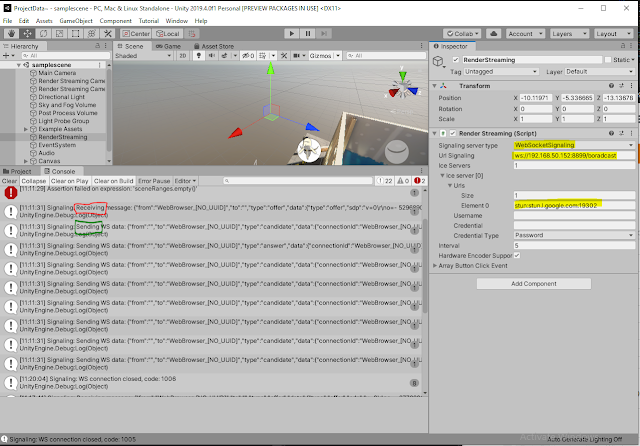
Task: Open the Layer dropdown Default
Action: point(599,71)
